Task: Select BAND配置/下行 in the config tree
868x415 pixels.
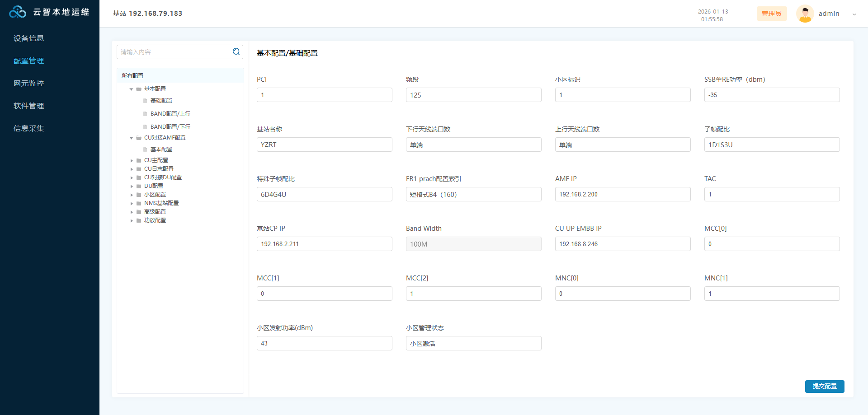Action: (170, 127)
